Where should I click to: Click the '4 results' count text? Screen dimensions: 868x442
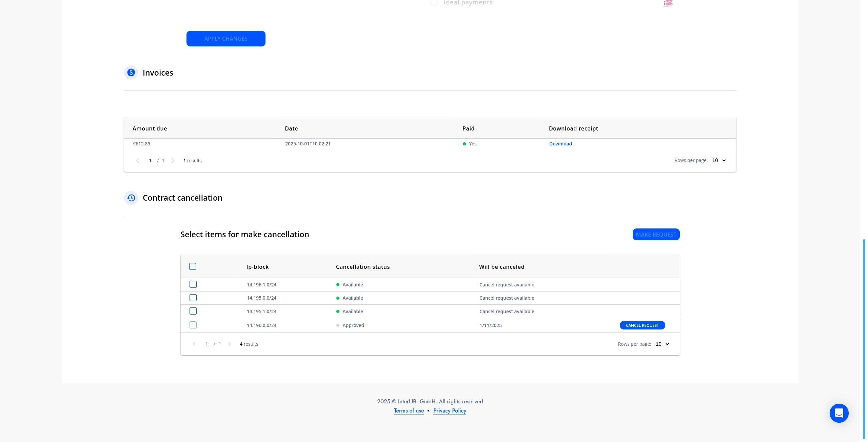pyautogui.click(x=249, y=344)
